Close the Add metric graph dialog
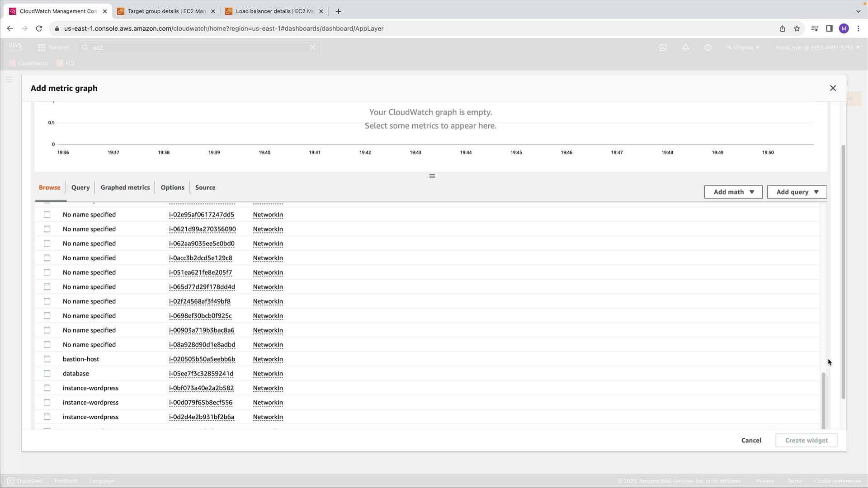Screen dimensions: 868x488 click(833, 88)
